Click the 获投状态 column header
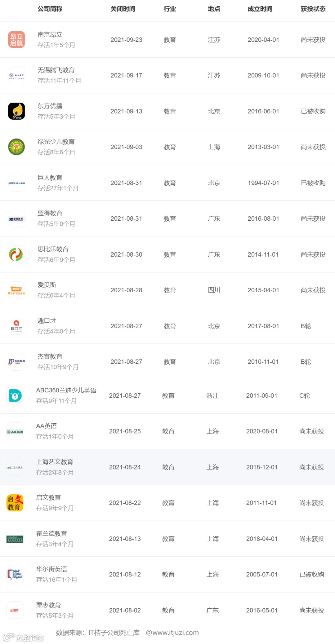Viewport: 335px width, 644px height. pos(313,9)
